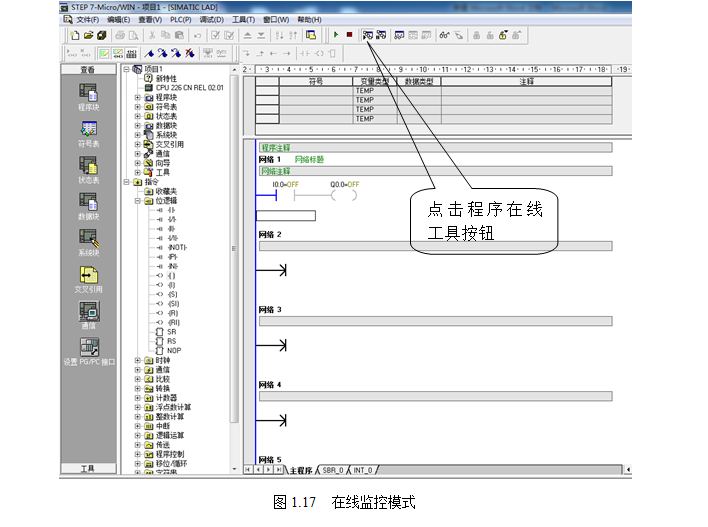Open 设置 PG/PC 接口 in view bar

(x=89, y=352)
